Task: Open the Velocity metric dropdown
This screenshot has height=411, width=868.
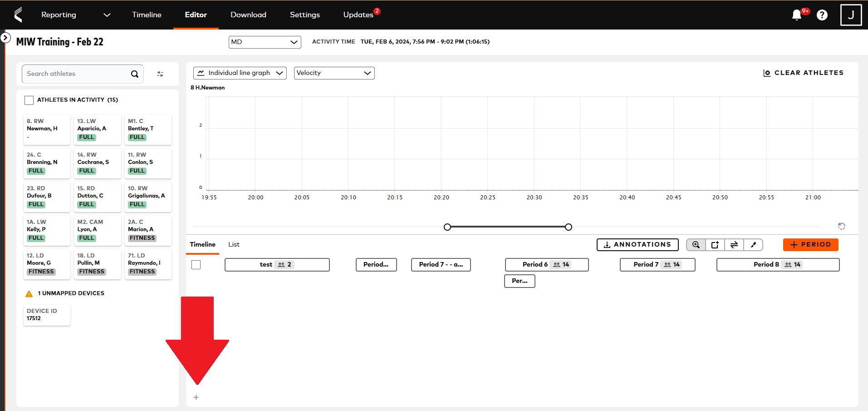Action: point(334,73)
